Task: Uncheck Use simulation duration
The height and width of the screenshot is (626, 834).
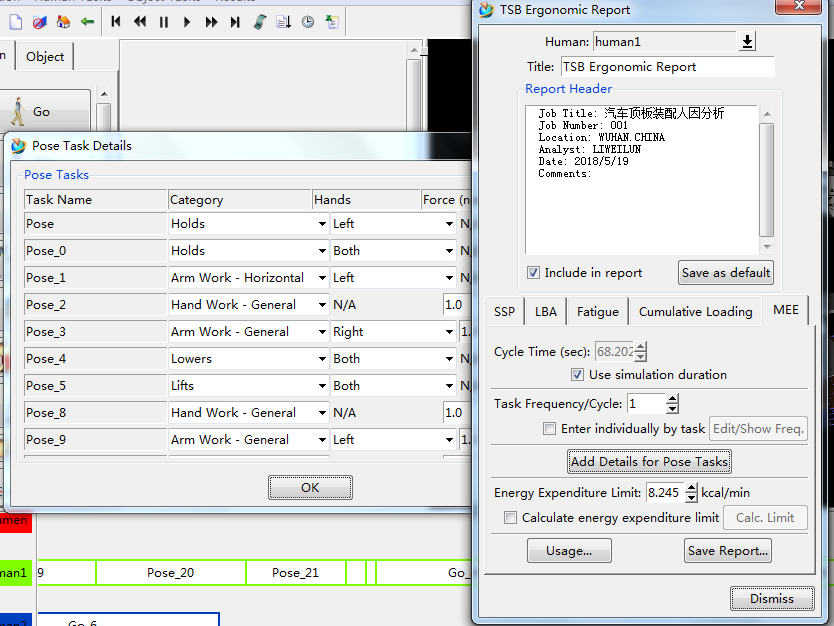Action: (x=577, y=375)
